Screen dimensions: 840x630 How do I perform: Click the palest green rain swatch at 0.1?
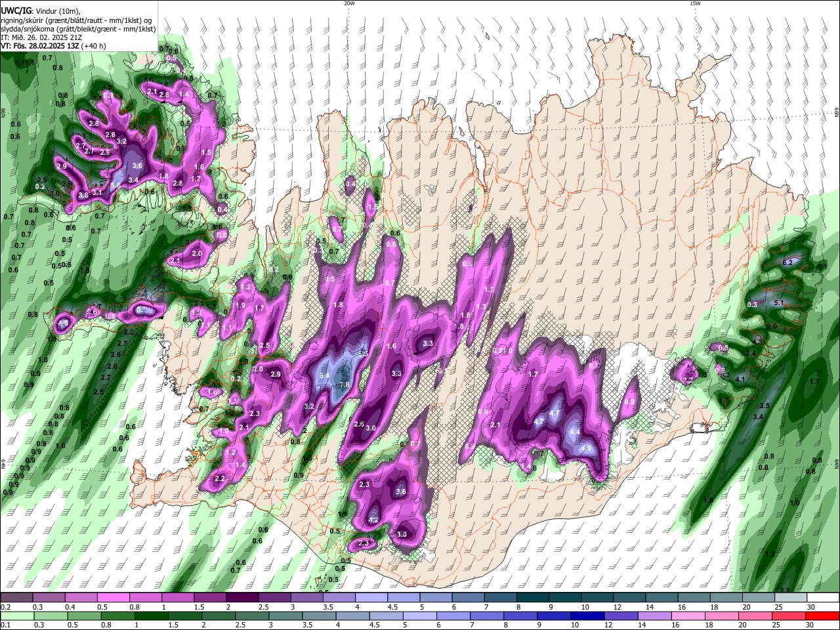point(18,616)
